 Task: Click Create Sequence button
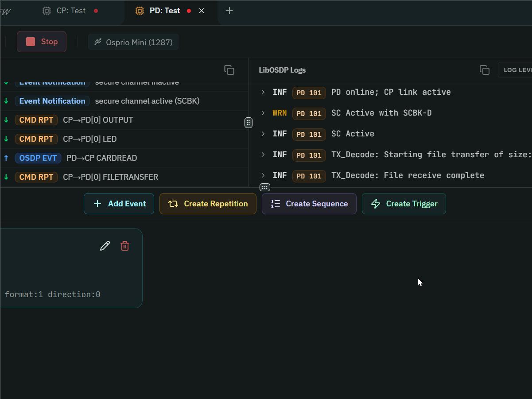coord(309,204)
